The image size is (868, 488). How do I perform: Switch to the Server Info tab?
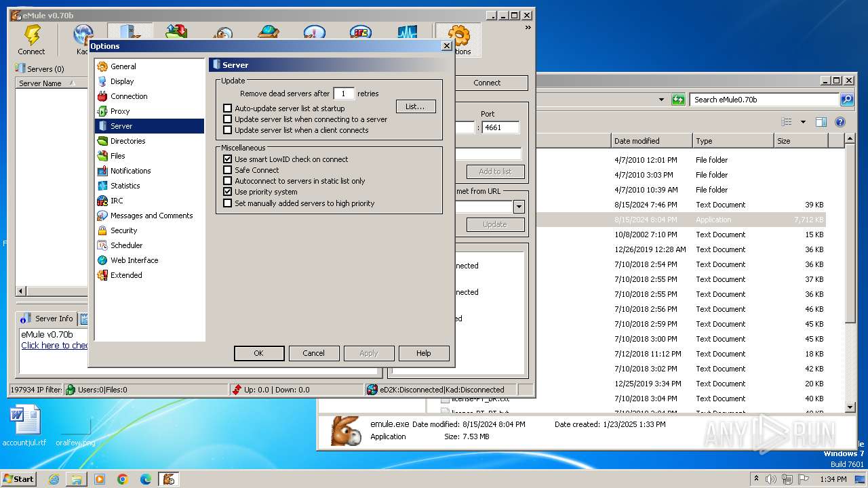click(47, 319)
